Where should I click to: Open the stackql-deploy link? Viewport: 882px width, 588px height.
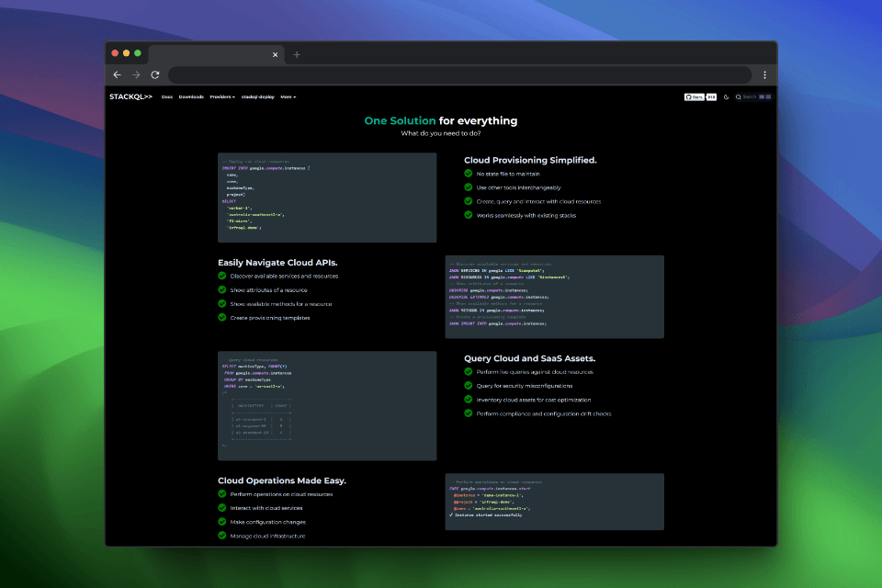[257, 96]
